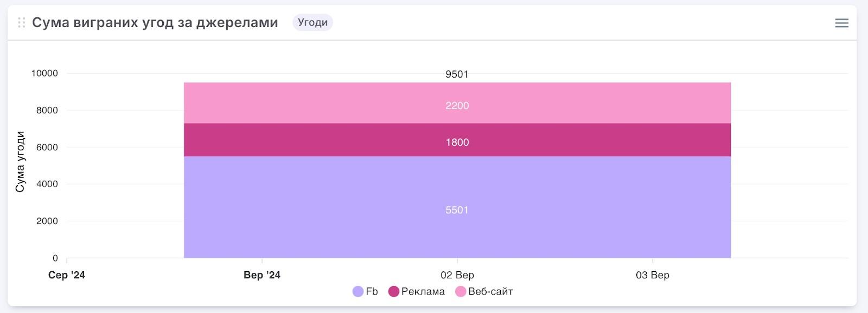Grab the widget drag handle icon
The width and height of the screenshot is (868, 313).
tap(22, 23)
